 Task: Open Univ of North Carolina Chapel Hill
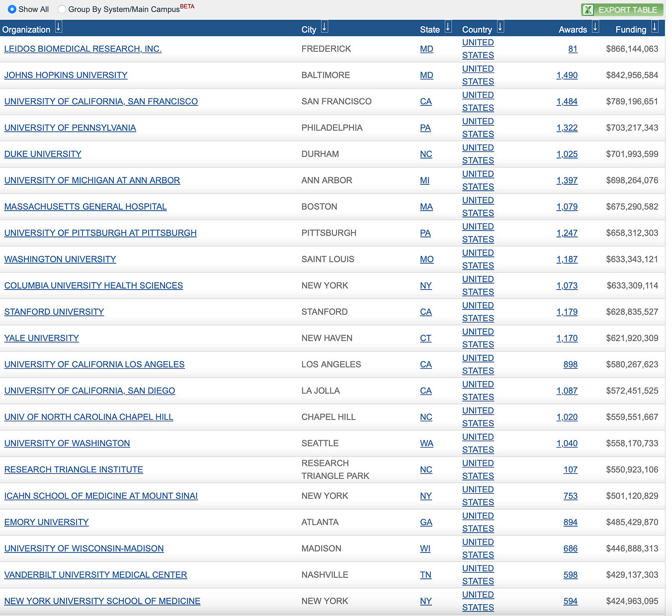tap(89, 417)
